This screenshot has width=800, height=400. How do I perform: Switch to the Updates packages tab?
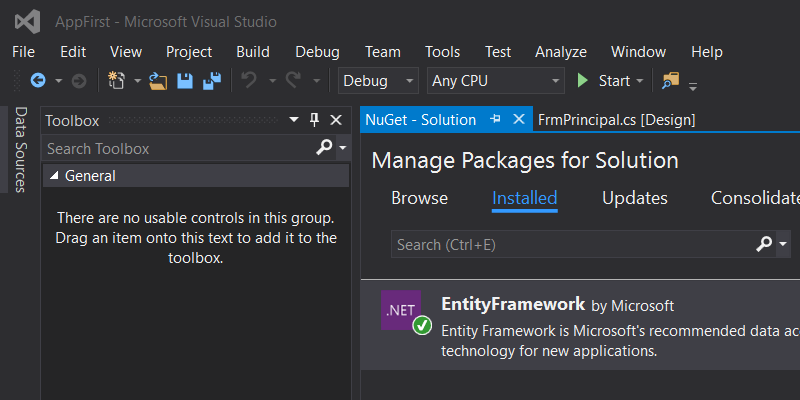[634, 198]
